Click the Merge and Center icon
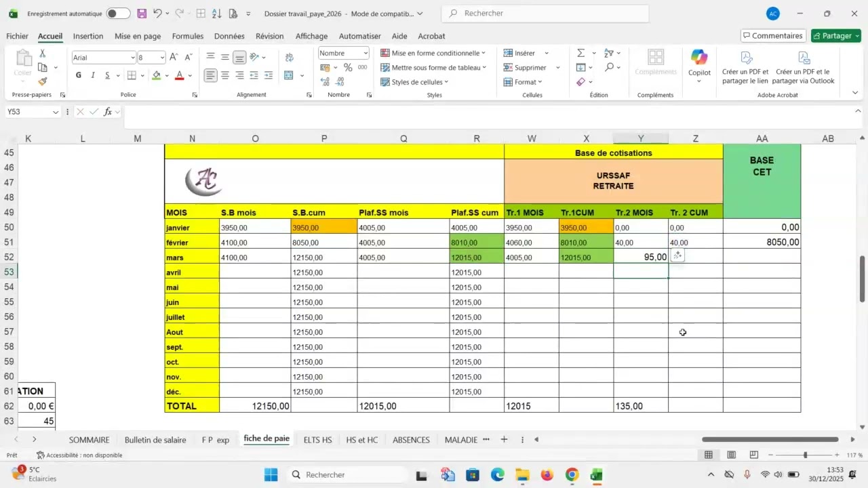The width and height of the screenshot is (868, 488). (289, 75)
